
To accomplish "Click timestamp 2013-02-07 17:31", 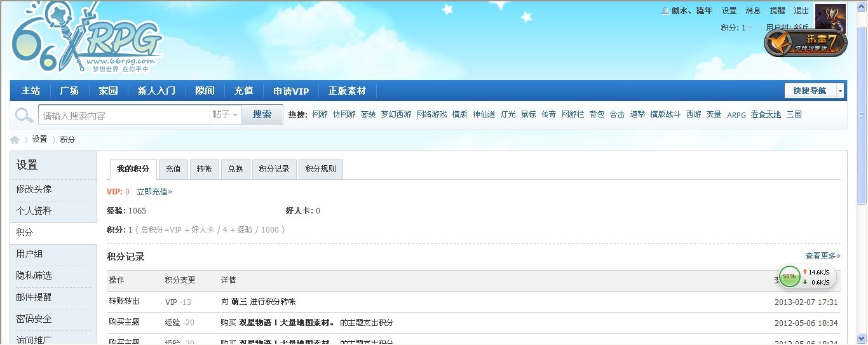I will point(806,302).
